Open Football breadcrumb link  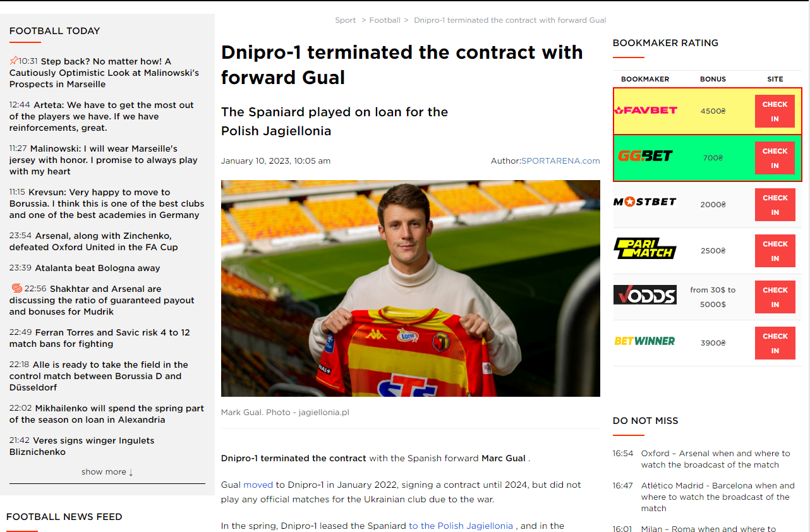pos(385,20)
